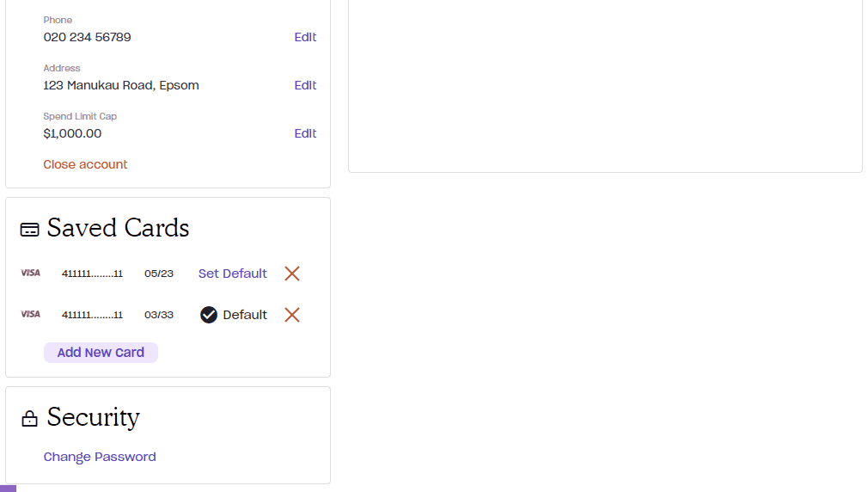The width and height of the screenshot is (868, 492).
Task: Click the Visa logo for the 03/33 card
Action: (x=30, y=315)
